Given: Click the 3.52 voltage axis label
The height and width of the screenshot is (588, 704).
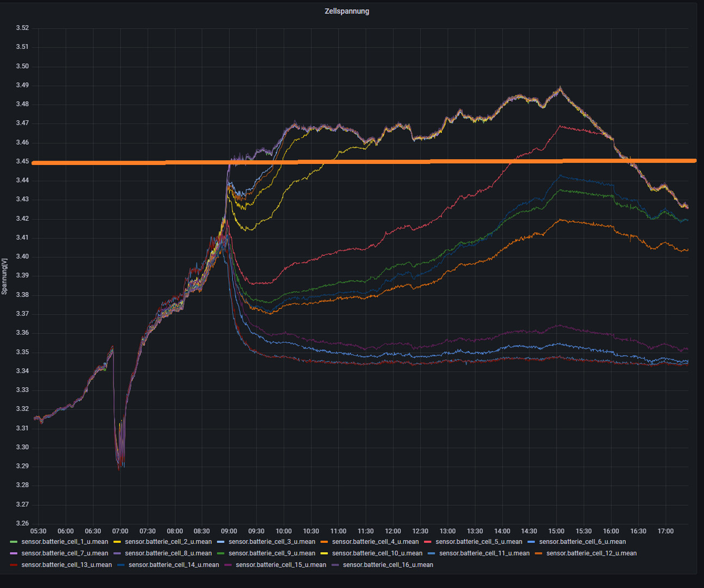Looking at the screenshot, I should coord(22,28).
